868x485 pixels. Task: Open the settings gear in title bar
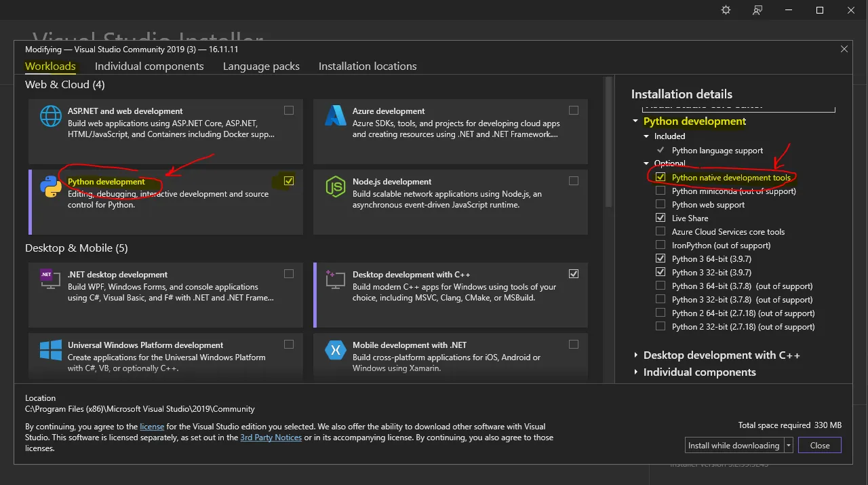726,10
